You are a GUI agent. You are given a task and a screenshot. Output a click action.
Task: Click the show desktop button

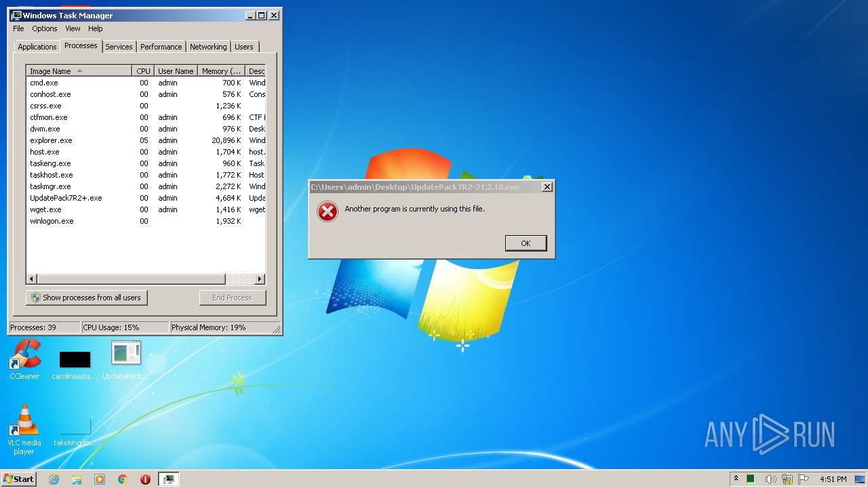pyautogui.click(x=861, y=479)
